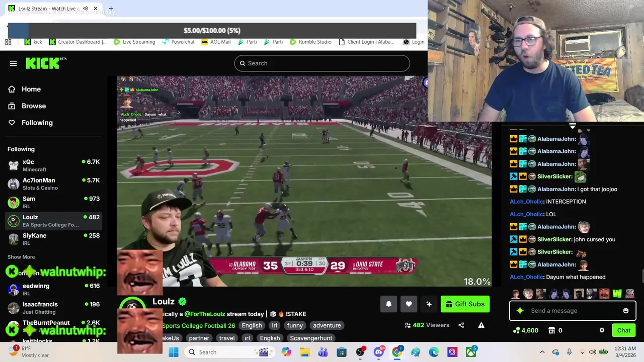The width and height of the screenshot is (644, 362).
Task: Toggle the notification bell for Loulz
Action: click(388, 304)
